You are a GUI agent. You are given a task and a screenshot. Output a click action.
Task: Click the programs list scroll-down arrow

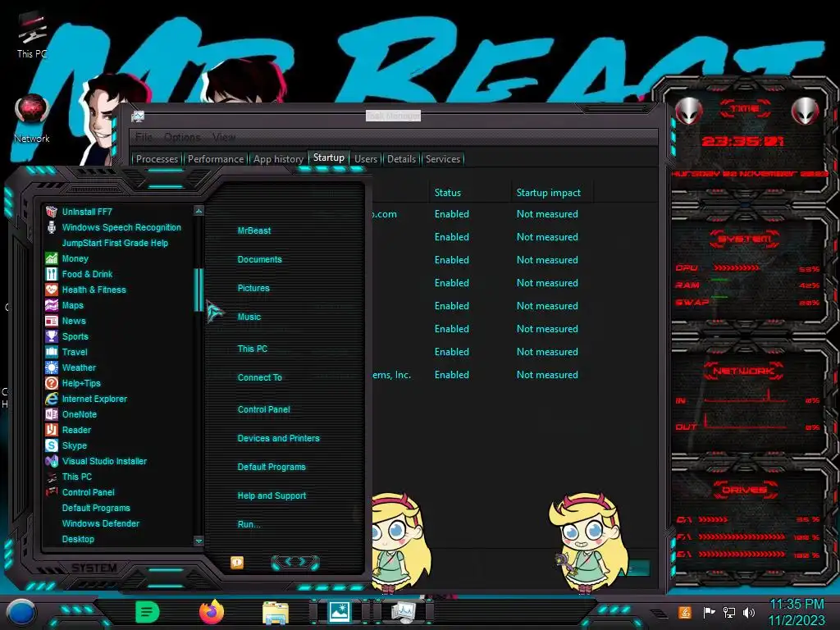pyautogui.click(x=199, y=541)
